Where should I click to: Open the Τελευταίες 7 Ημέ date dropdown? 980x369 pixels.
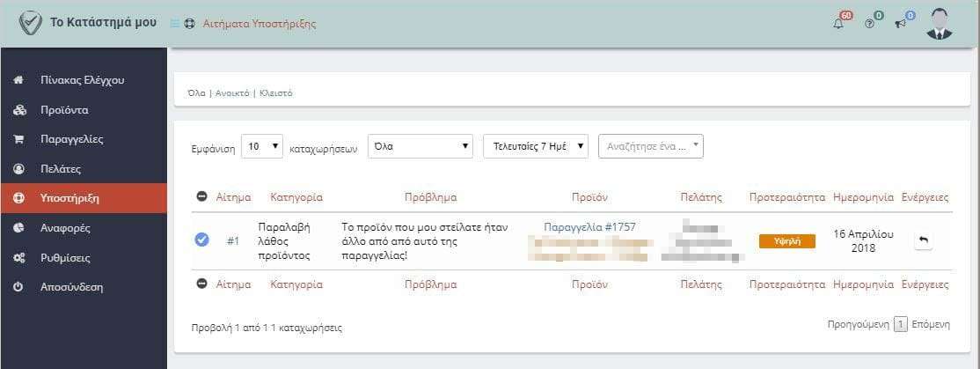point(536,147)
